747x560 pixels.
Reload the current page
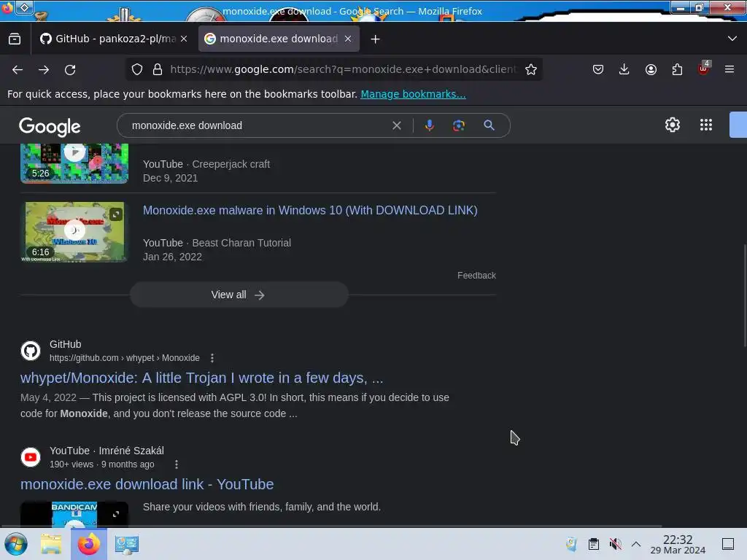[x=70, y=70]
